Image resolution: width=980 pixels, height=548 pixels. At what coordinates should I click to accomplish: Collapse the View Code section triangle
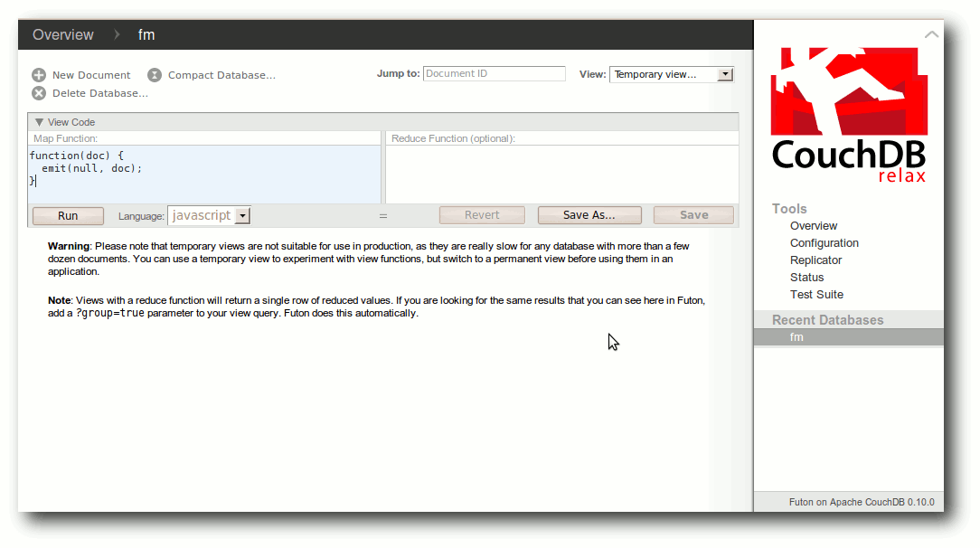40,122
